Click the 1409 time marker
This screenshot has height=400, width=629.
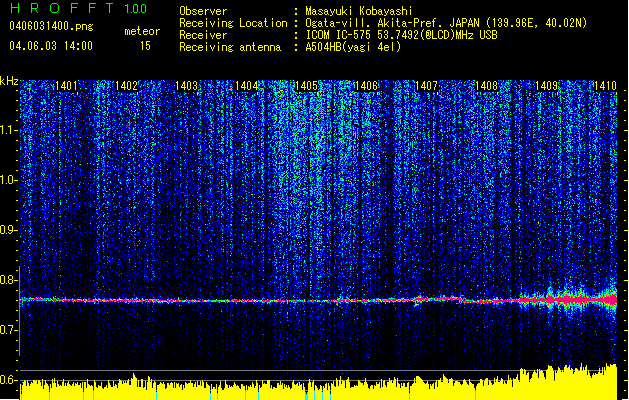coord(546,86)
